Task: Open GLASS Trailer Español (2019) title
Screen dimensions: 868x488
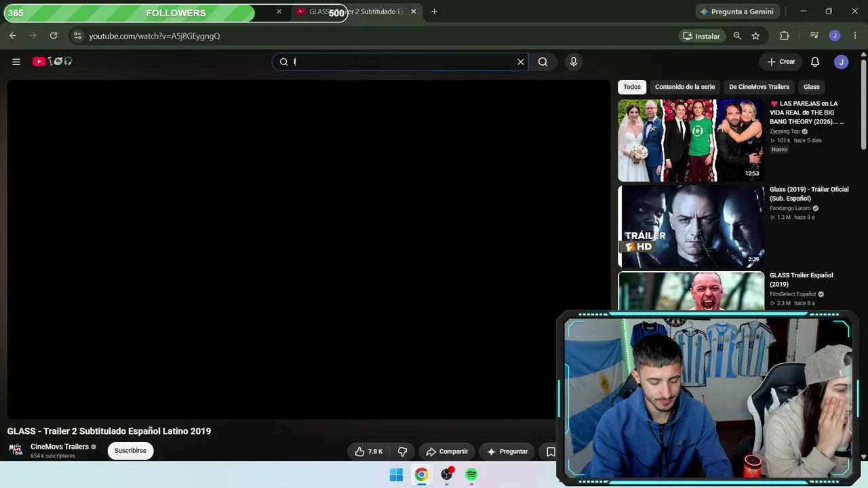Action: [x=802, y=280]
